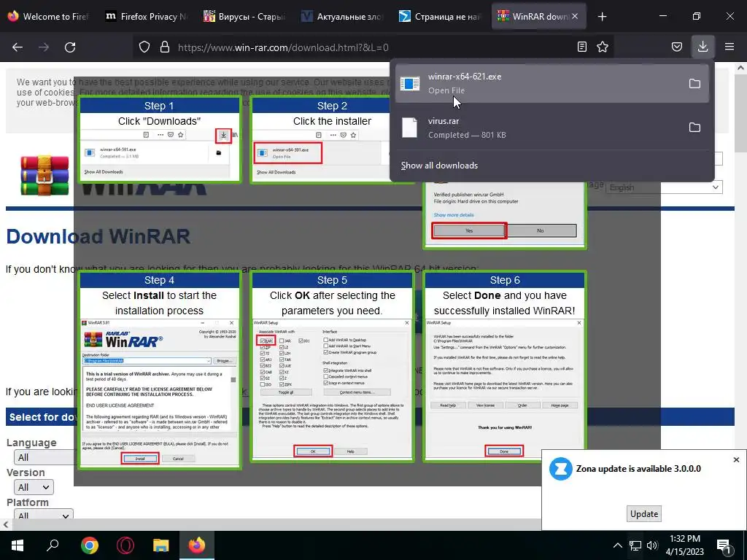Close the Firefox downloads panel via toolbar arrow
The height and width of the screenshot is (560, 747).
pyautogui.click(x=703, y=47)
